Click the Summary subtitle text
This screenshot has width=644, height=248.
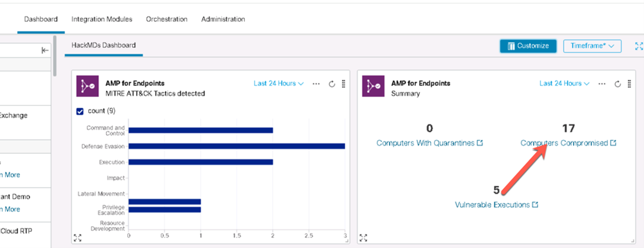406,94
